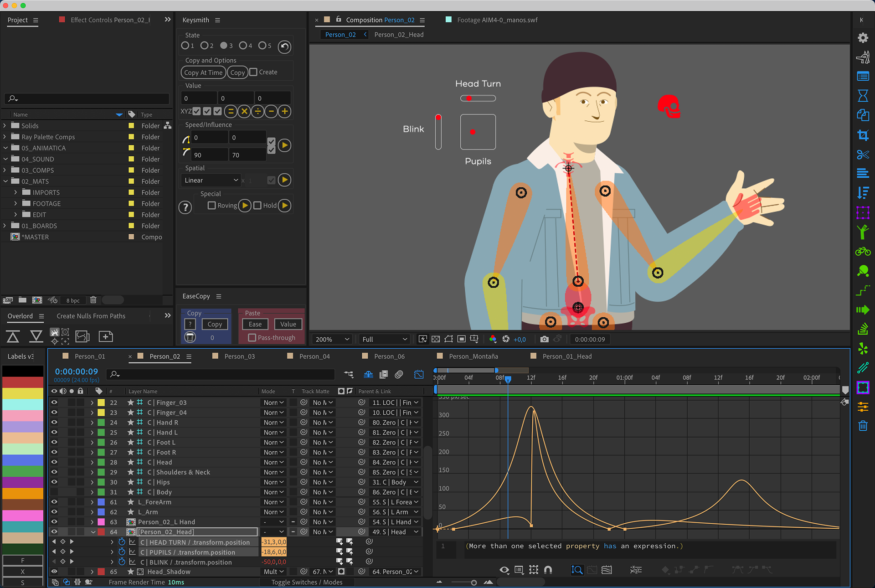Viewport: 875px width, 588px height.
Task: Click the Keysmith reset state icon
Action: point(284,46)
